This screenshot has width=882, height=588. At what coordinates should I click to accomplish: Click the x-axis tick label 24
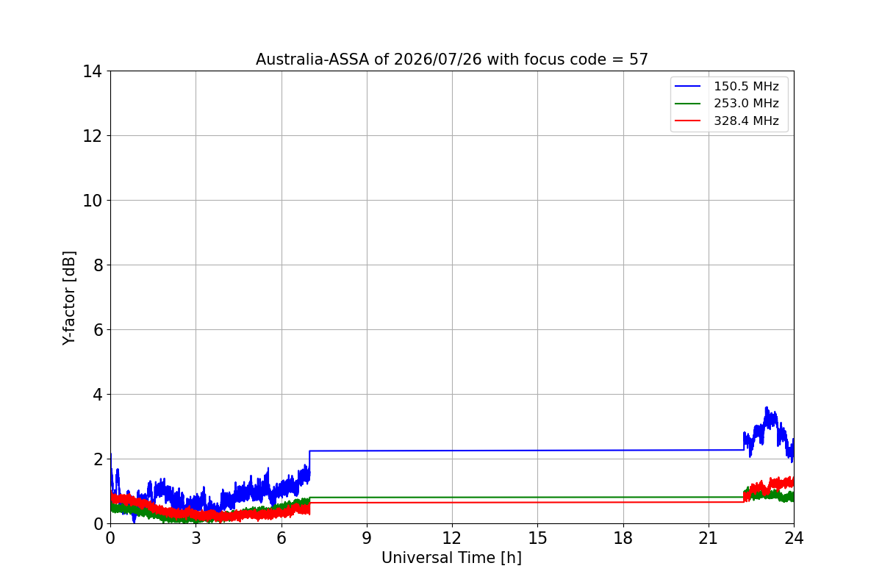[x=794, y=538]
